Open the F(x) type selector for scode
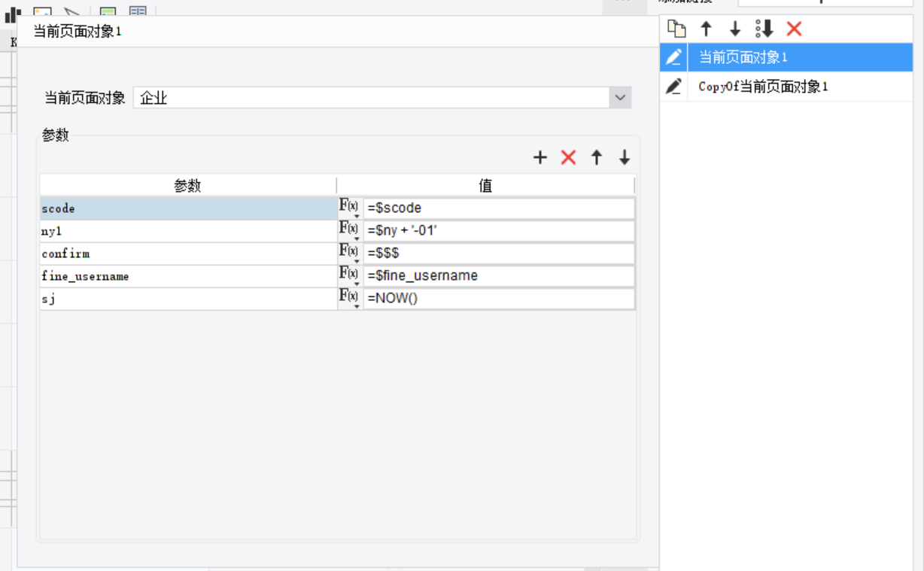This screenshot has height=571, width=924. (349, 208)
